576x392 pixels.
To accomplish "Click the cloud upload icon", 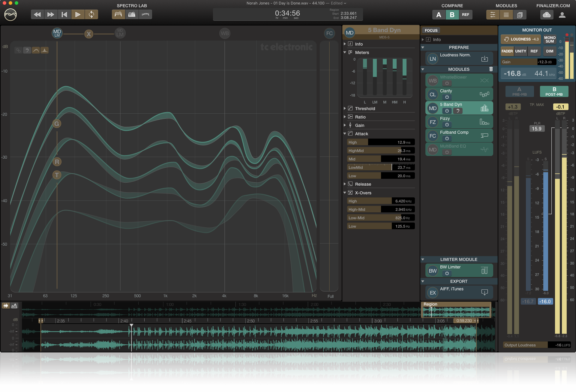I will pyautogui.click(x=547, y=15).
